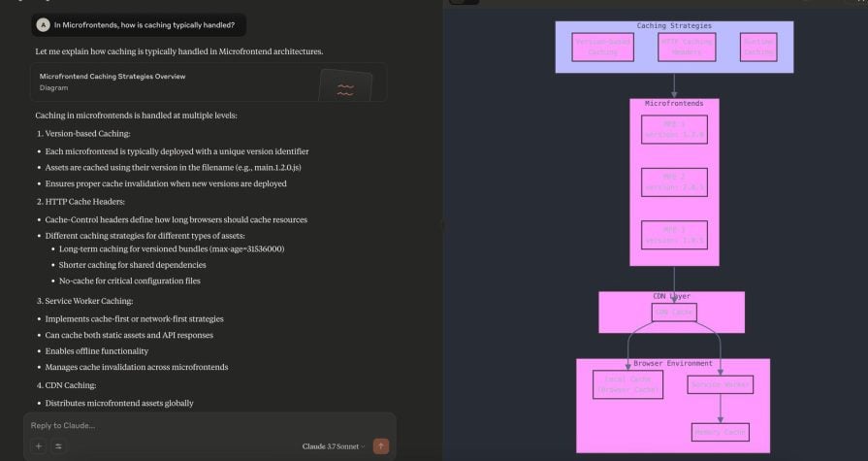Click the MFE 3 version node
This screenshot has width=868, height=461.
pyautogui.click(x=674, y=235)
